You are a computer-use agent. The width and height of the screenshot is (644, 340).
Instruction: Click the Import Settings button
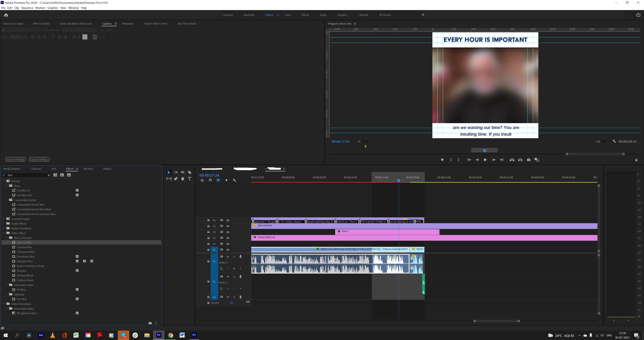[x=15, y=159]
